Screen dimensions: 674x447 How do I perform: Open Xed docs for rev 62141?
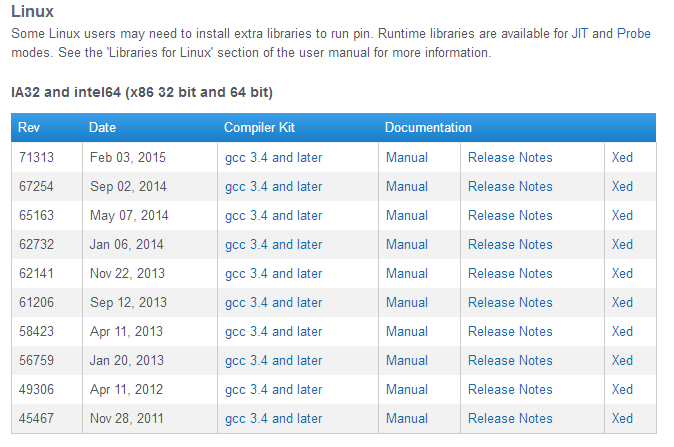point(622,274)
